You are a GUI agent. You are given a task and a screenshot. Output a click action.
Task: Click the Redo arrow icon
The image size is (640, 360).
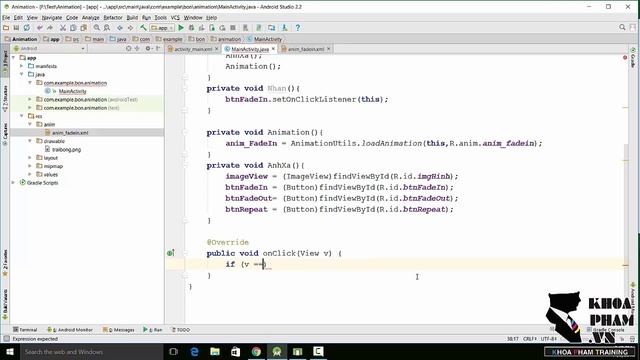click(50, 28)
